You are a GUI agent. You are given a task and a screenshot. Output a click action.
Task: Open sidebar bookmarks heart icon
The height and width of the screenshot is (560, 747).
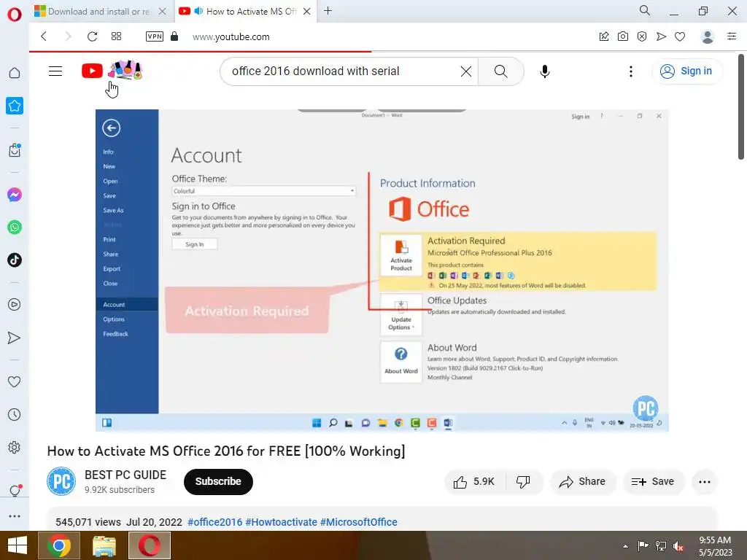tap(15, 381)
